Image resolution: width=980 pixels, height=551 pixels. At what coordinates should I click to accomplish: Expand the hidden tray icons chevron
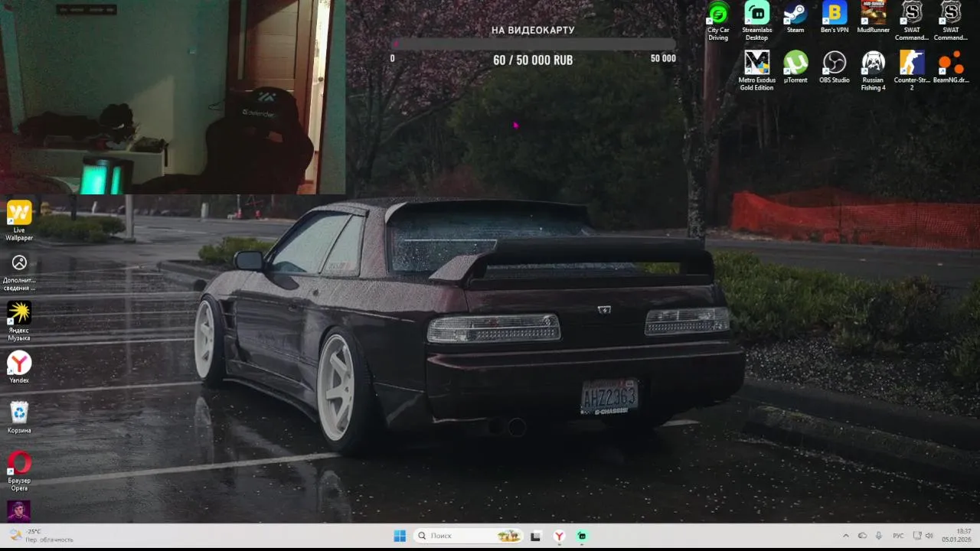point(845,536)
